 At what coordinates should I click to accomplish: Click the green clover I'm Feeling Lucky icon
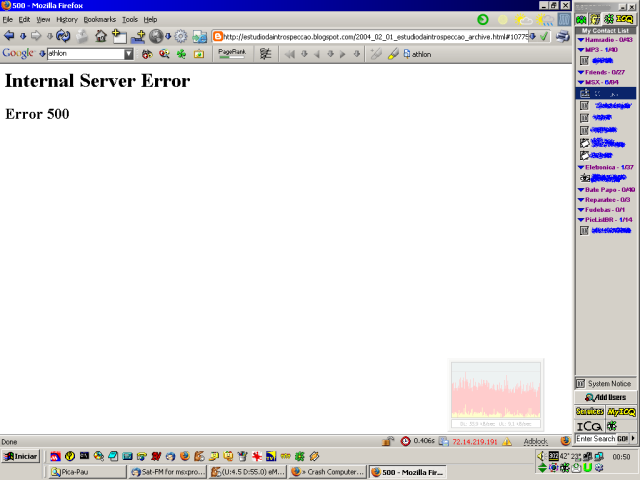click(x=181, y=54)
